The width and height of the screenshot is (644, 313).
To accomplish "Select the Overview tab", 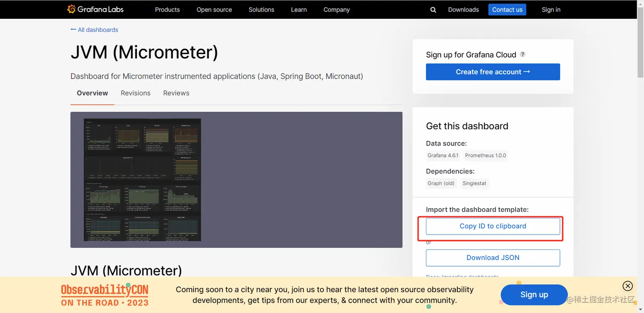I will (x=92, y=93).
